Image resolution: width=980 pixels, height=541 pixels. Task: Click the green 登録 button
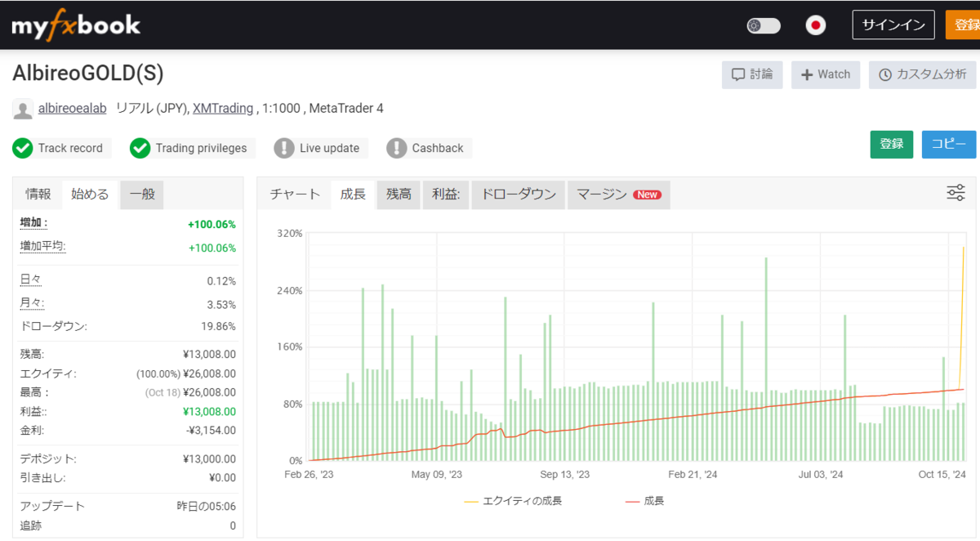click(x=892, y=144)
